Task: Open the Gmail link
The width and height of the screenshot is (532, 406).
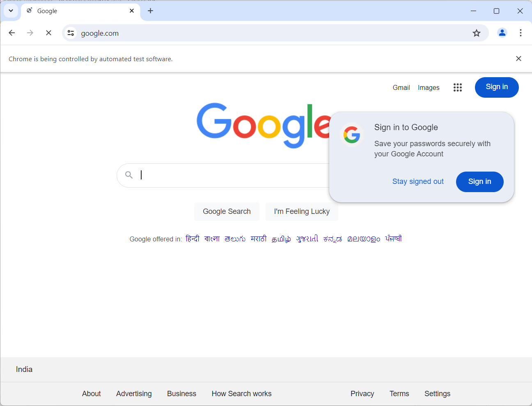Action: (x=401, y=87)
